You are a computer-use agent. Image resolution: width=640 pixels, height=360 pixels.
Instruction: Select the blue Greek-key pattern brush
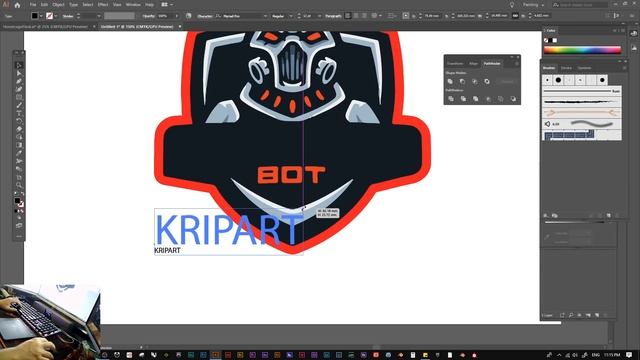(569, 134)
